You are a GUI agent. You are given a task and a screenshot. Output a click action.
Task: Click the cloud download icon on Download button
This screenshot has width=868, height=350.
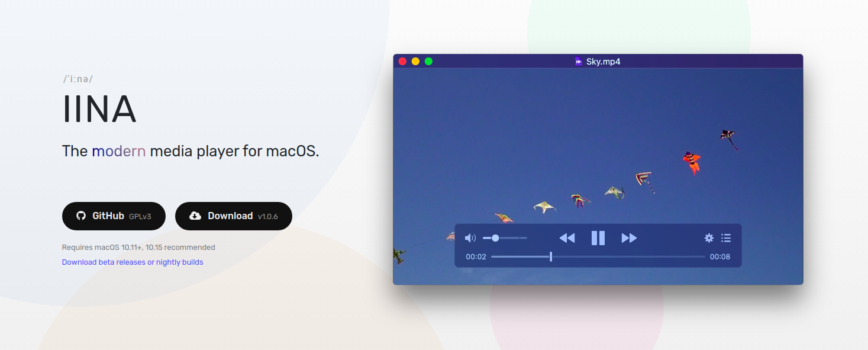pyautogui.click(x=195, y=216)
